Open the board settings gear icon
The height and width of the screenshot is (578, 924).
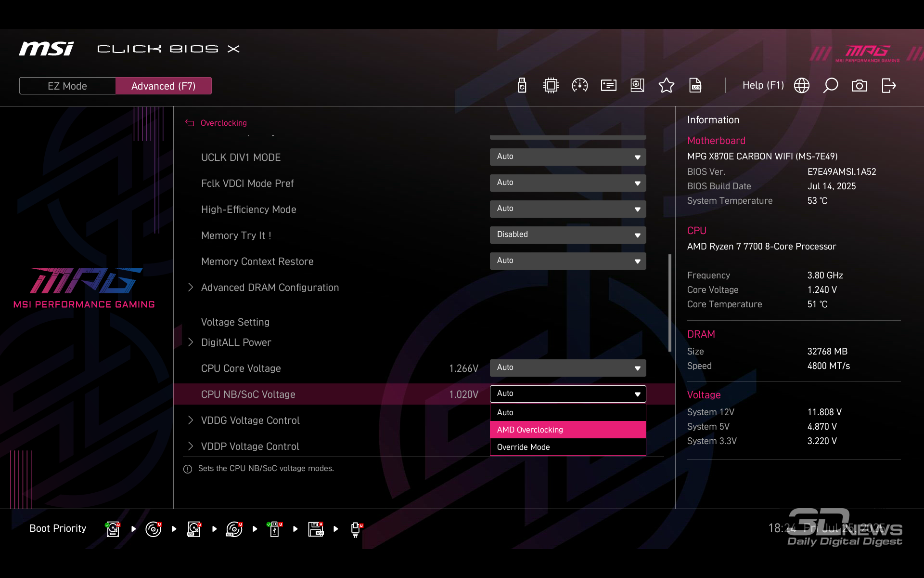coord(638,86)
